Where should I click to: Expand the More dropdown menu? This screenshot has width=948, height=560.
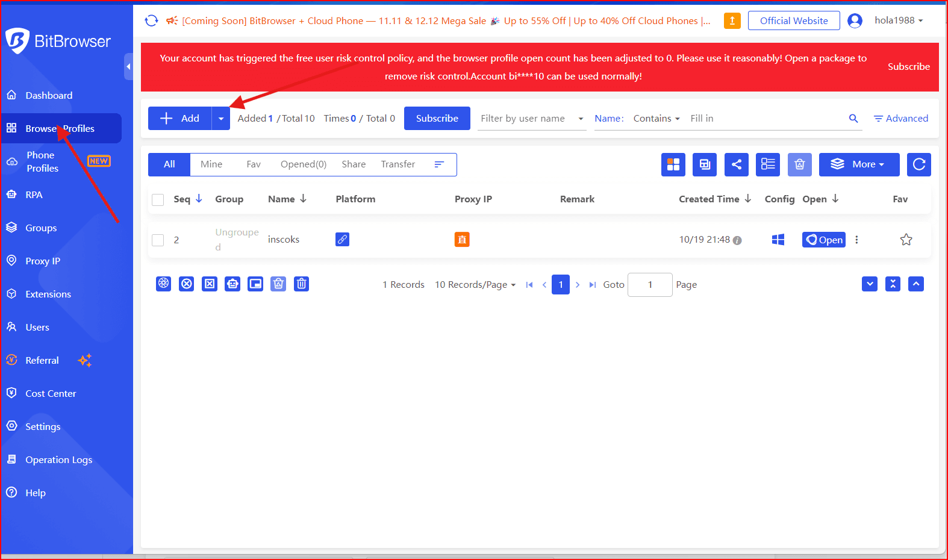[x=859, y=164]
